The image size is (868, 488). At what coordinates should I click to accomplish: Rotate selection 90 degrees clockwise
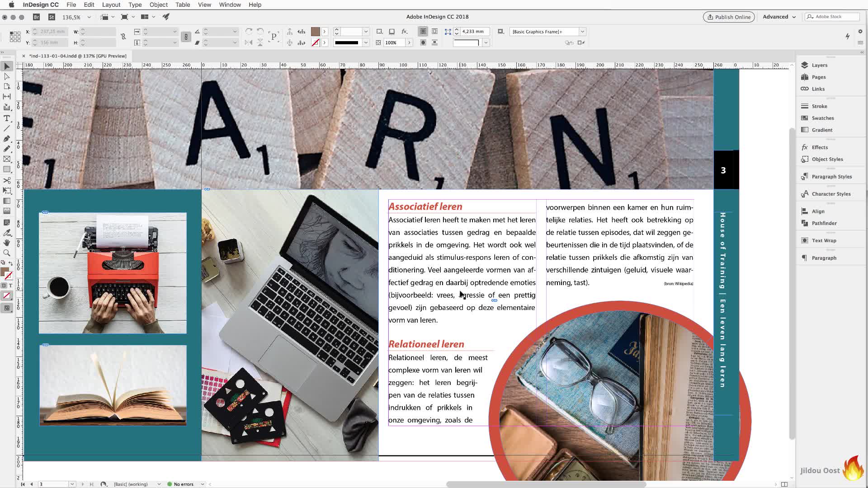pos(249,32)
